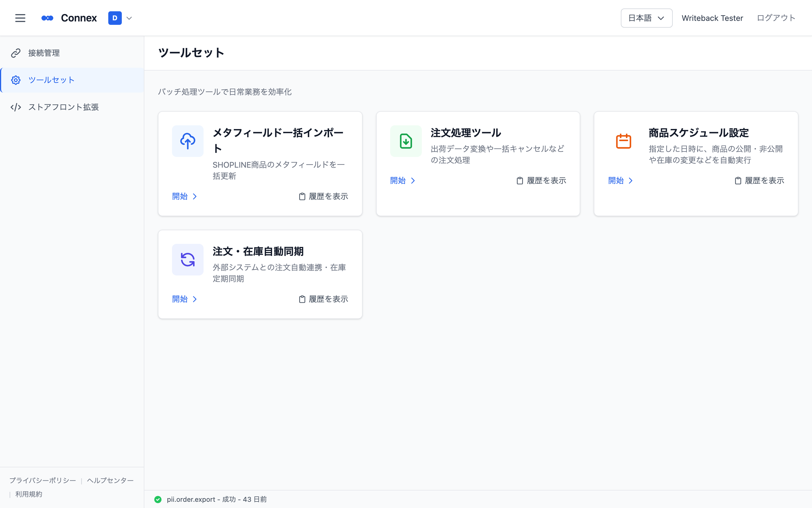Click the green success check icon in status bar
Viewport: 812px width, 508px height.
point(158,500)
